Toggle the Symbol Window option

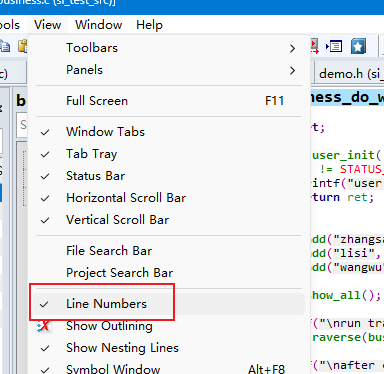pyautogui.click(x=169, y=368)
